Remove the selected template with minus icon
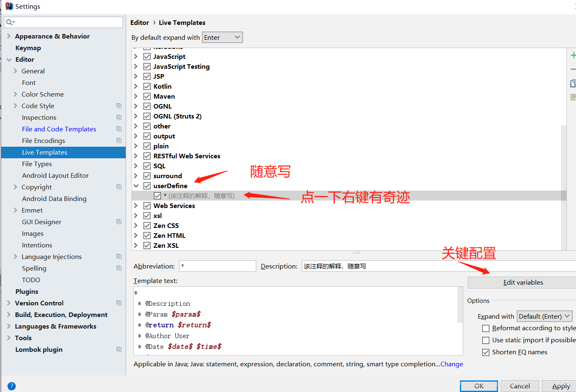576x392 pixels. coord(573,69)
